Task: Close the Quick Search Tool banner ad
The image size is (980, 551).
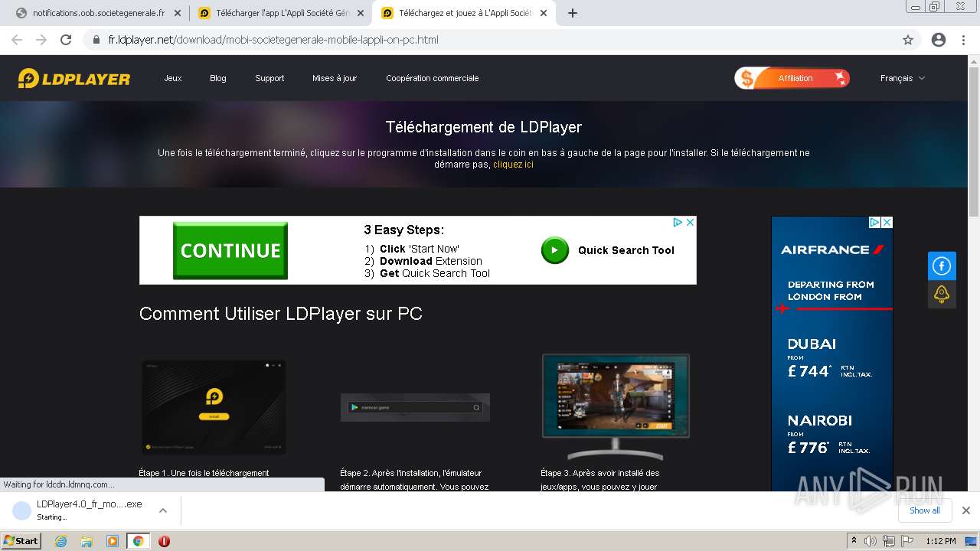Action: (689, 222)
